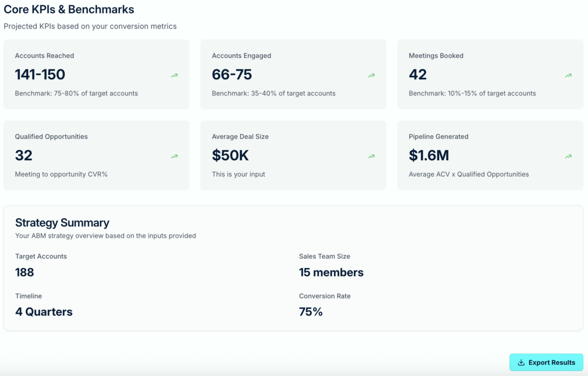Screen dimensions: 588x376
Task: Click the Target Accounts value 188
Action: pyautogui.click(x=24, y=273)
